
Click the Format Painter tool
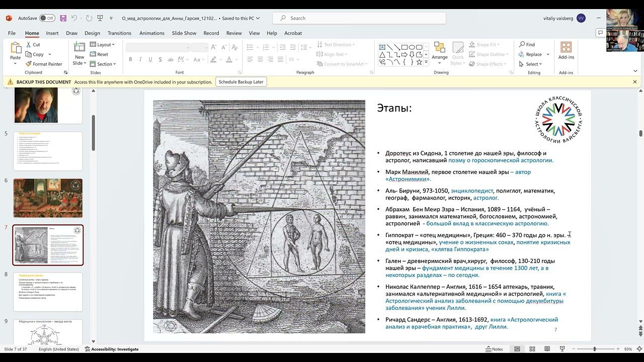coord(44,64)
